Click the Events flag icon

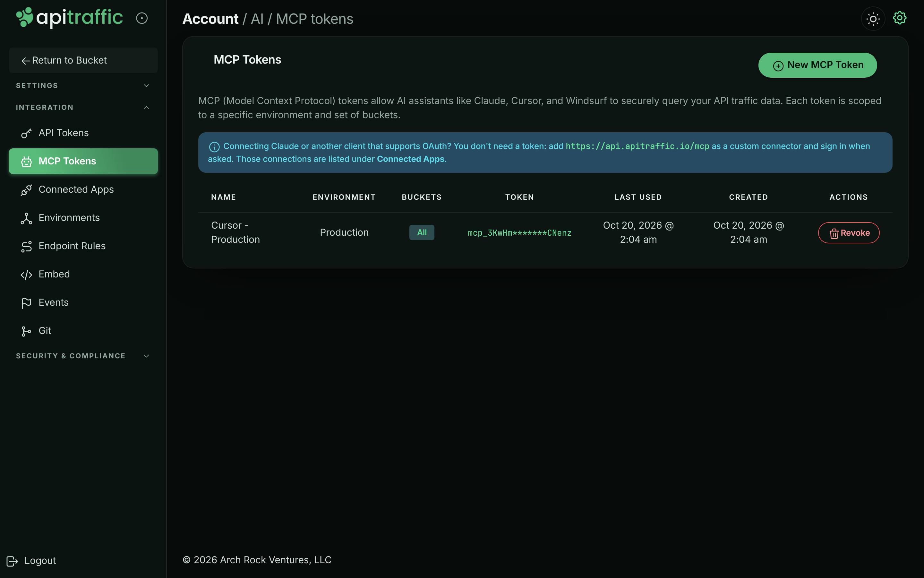click(26, 303)
